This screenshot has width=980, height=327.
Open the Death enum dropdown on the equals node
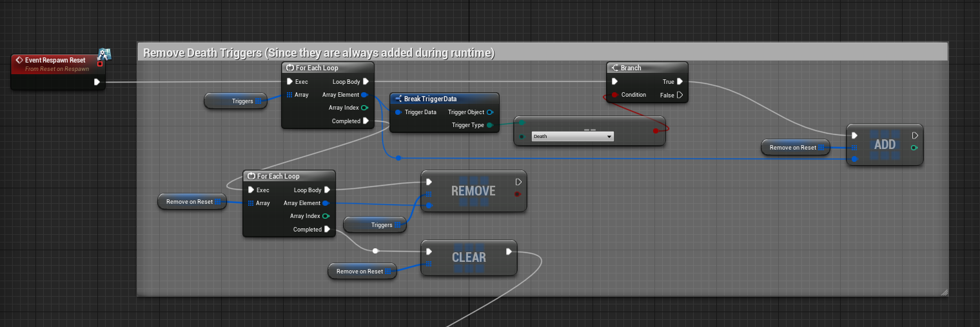coord(572,136)
